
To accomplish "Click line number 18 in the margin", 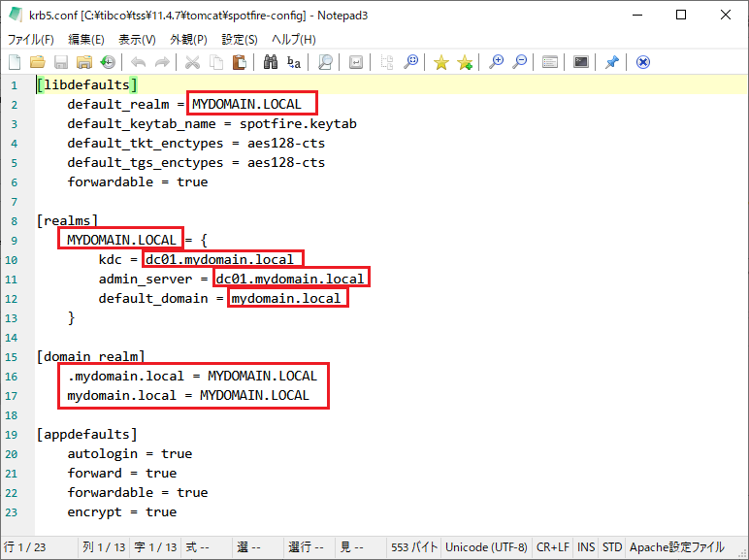I will pyautogui.click(x=11, y=415).
